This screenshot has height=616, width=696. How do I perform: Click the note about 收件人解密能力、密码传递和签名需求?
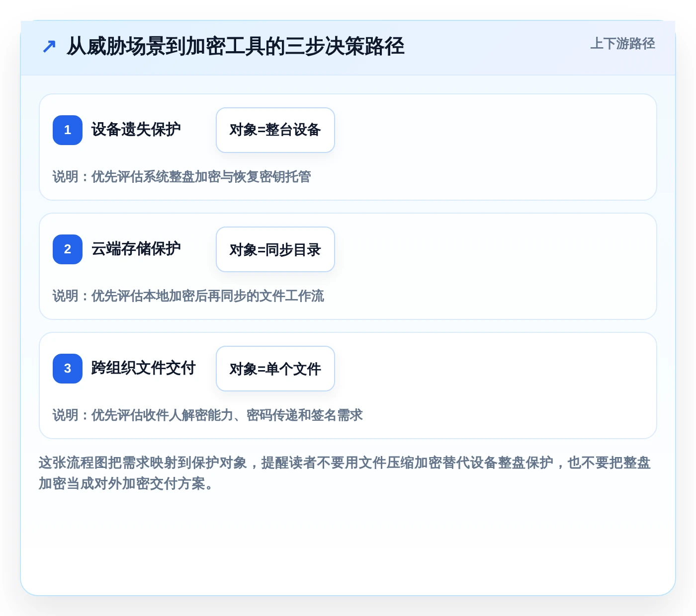click(x=208, y=415)
